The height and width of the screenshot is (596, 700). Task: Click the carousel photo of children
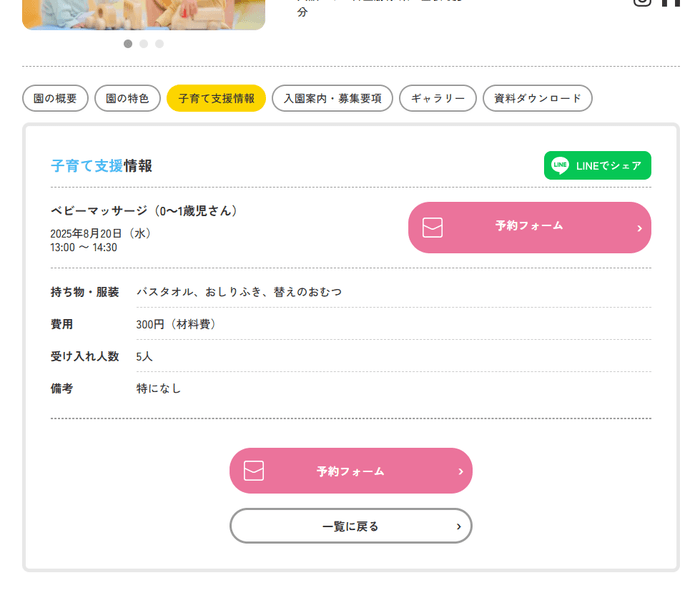(x=143, y=14)
